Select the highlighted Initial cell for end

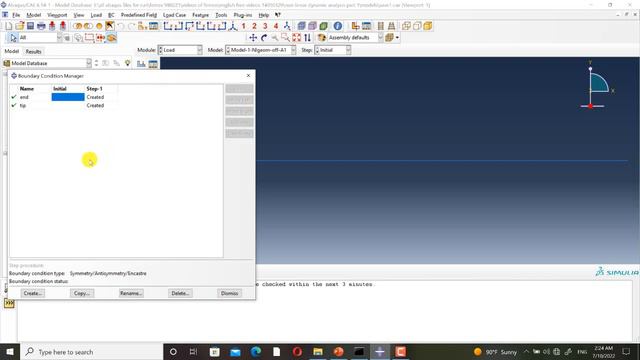coord(68,97)
